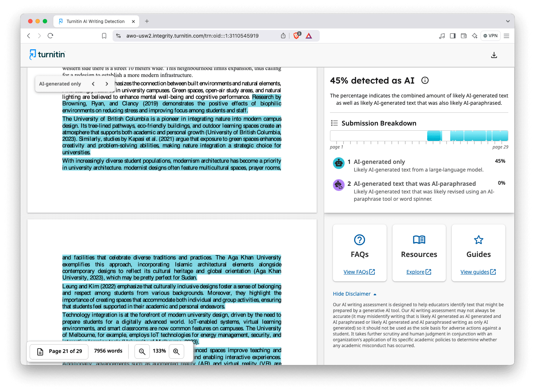Download the Turnitin report
Screen dimensions: 535x392
494,55
